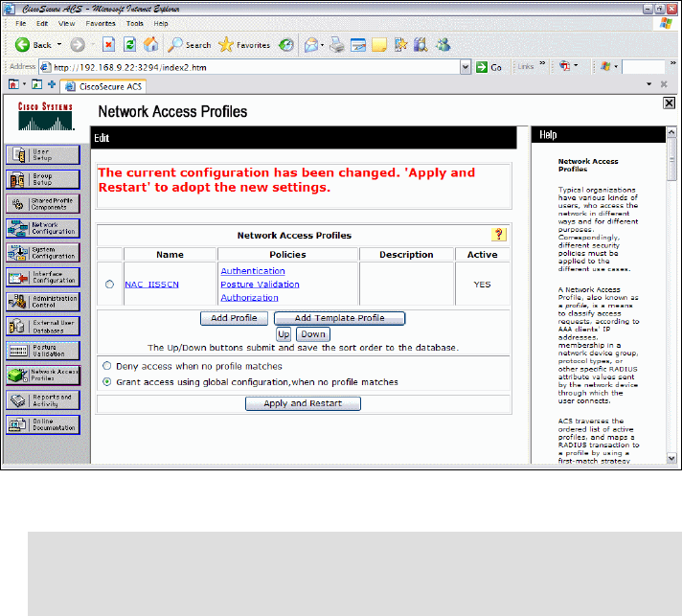Open the Authorization policy link
The height and width of the screenshot is (616, 682).
pos(249,298)
